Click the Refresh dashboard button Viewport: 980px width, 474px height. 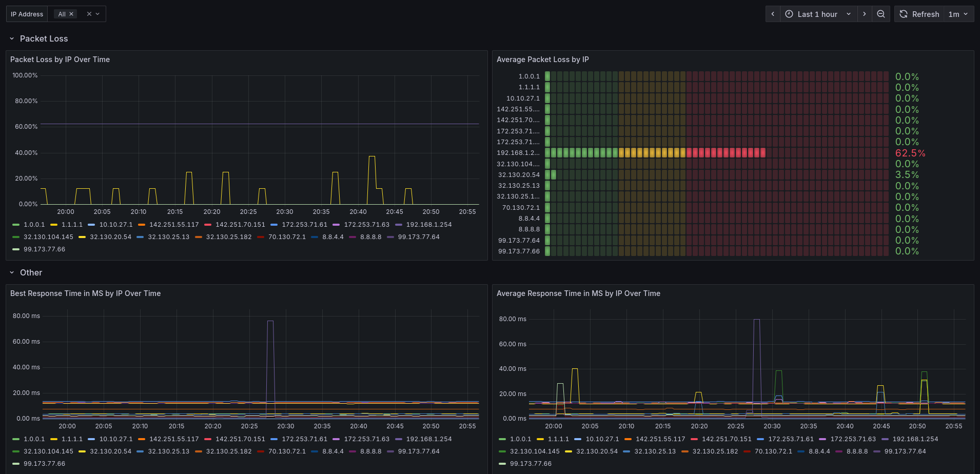[x=919, y=14]
